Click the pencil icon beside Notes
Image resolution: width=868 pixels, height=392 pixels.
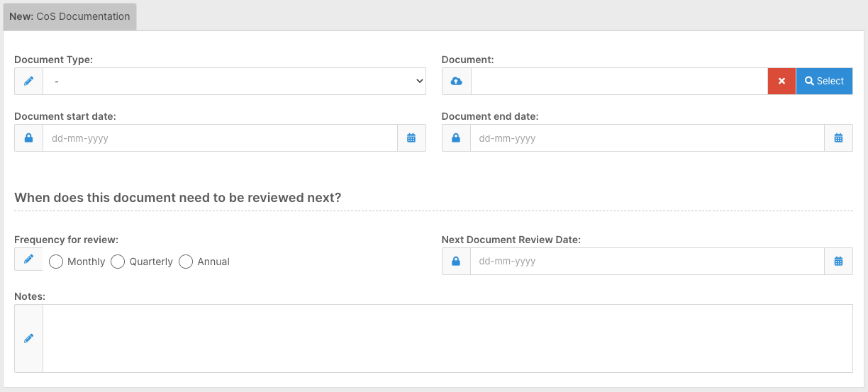[x=29, y=339]
